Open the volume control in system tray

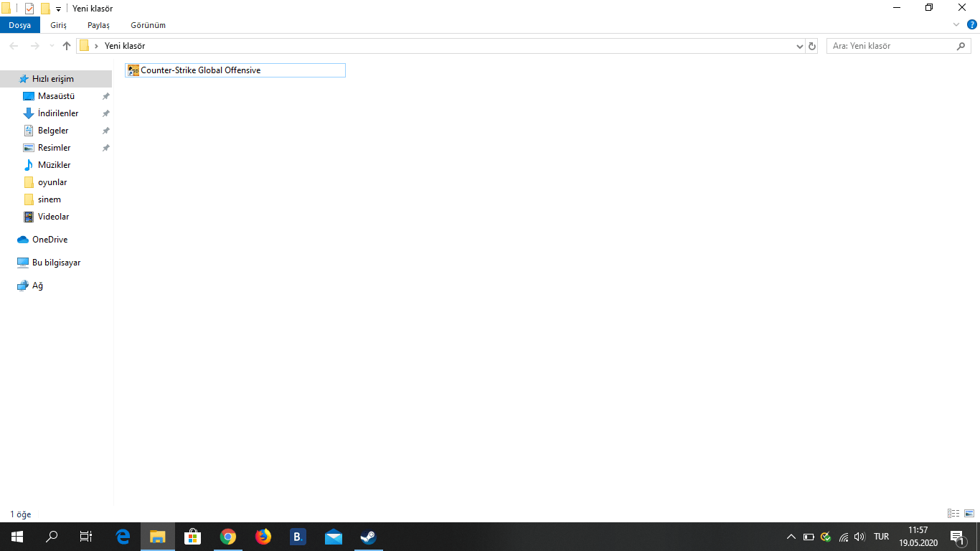pyautogui.click(x=860, y=537)
